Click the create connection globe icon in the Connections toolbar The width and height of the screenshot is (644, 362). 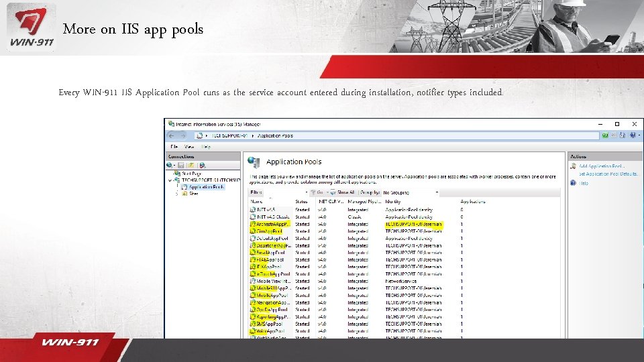click(x=169, y=166)
